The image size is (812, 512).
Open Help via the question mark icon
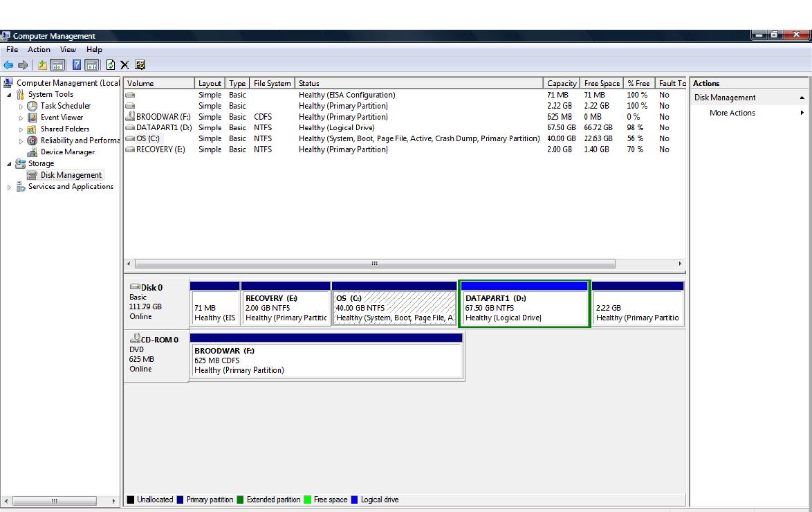point(77,65)
